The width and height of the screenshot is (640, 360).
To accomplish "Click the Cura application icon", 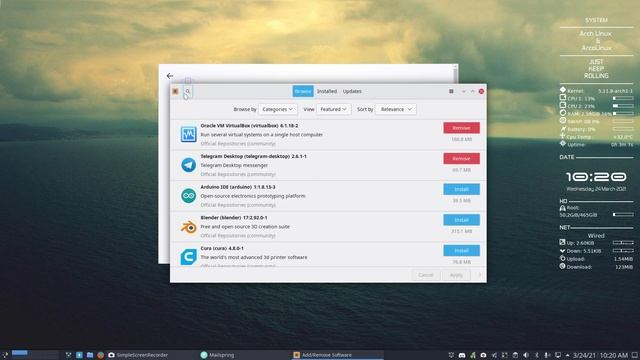I will tap(188, 257).
